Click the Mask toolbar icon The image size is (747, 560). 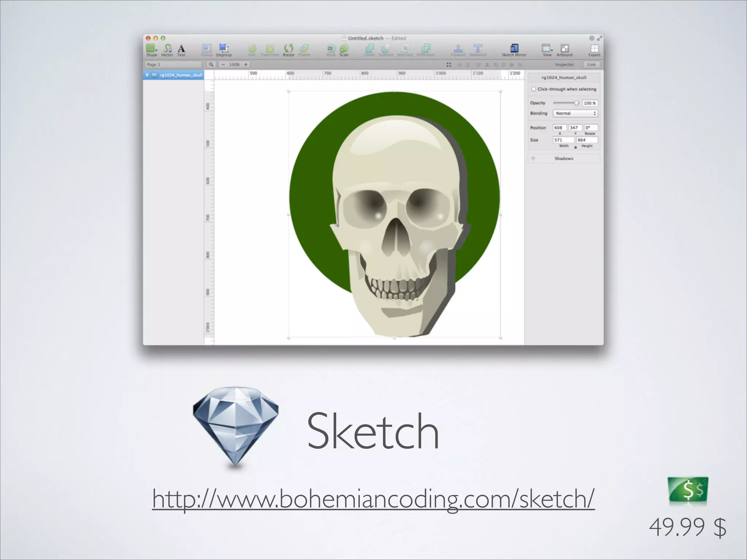coord(331,50)
